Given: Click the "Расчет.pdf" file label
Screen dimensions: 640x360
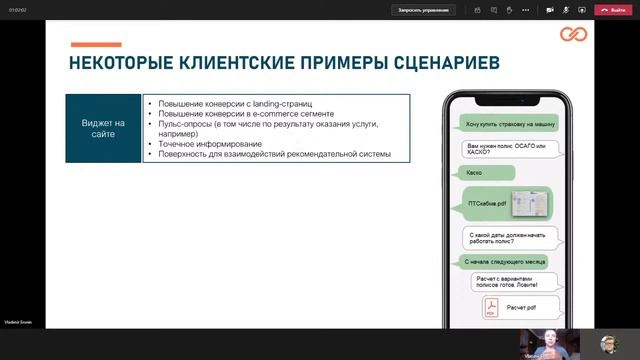Looking at the screenshot, I should point(521,307).
